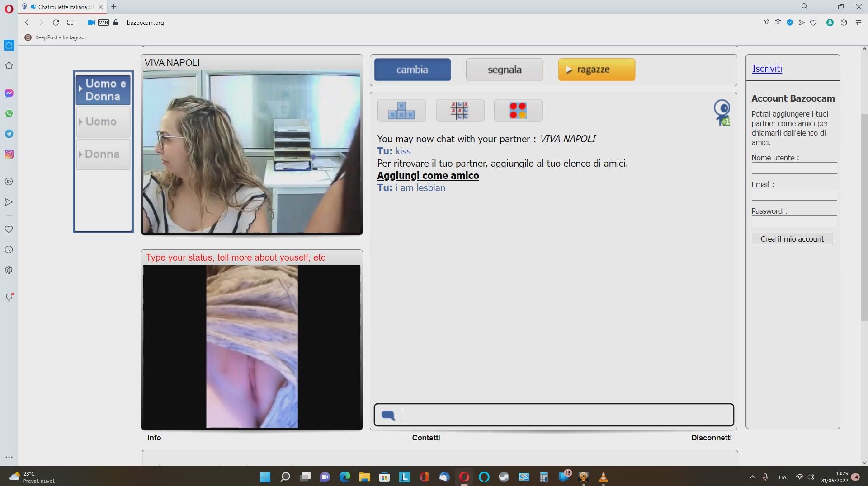The image size is (868, 486).
Task: Show hidden system tray icons
Action: pos(752,477)
